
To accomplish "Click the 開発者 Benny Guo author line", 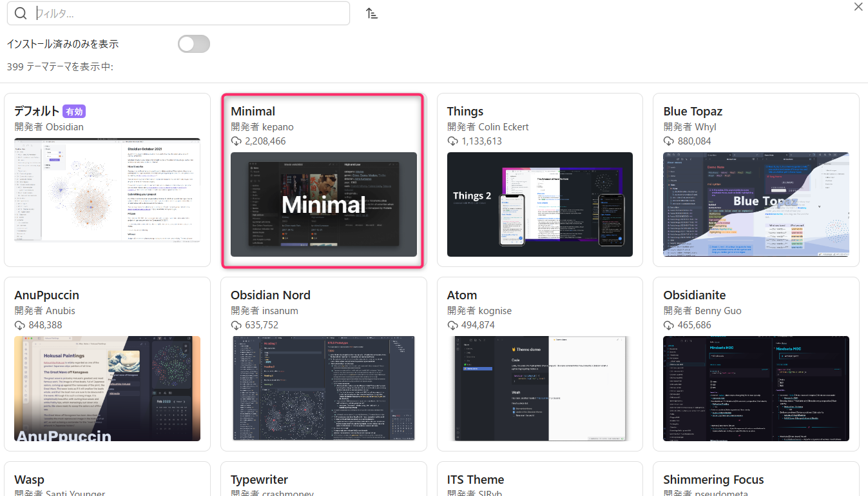I will [x=702, y=310].
